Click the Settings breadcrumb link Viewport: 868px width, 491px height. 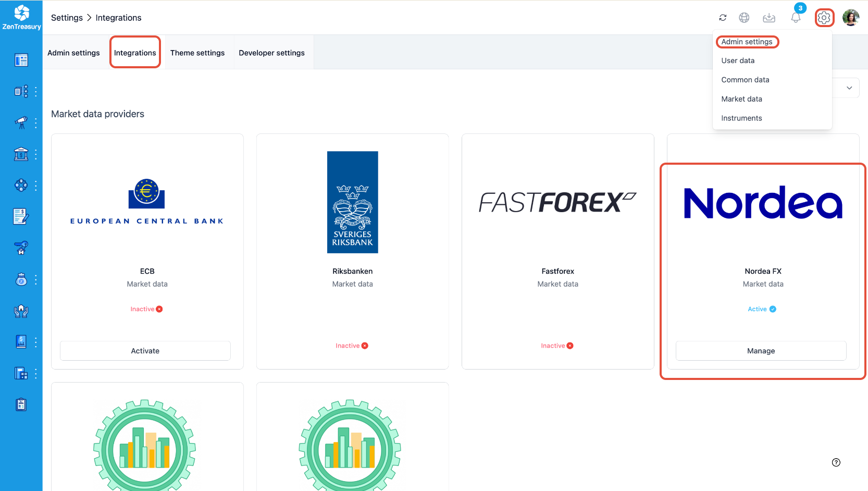point(67,18)
